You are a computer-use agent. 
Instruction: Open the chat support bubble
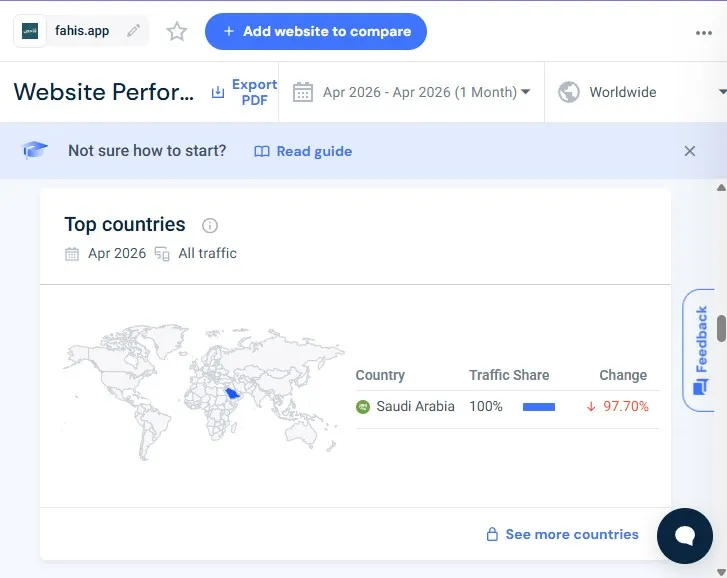(x=684, y=536)
